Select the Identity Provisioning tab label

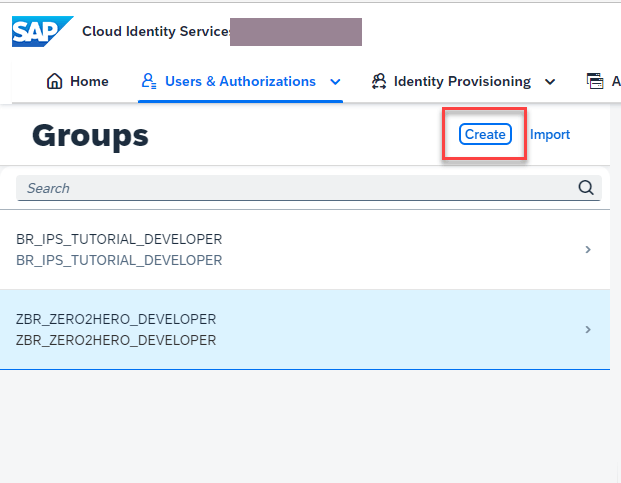pos(462,82)
